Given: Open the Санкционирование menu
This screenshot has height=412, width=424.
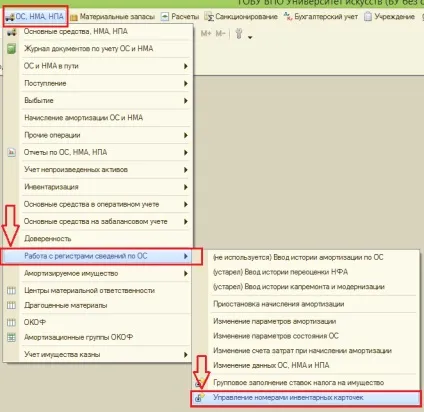Looking at the screenshot, I should tap(241, 17).
